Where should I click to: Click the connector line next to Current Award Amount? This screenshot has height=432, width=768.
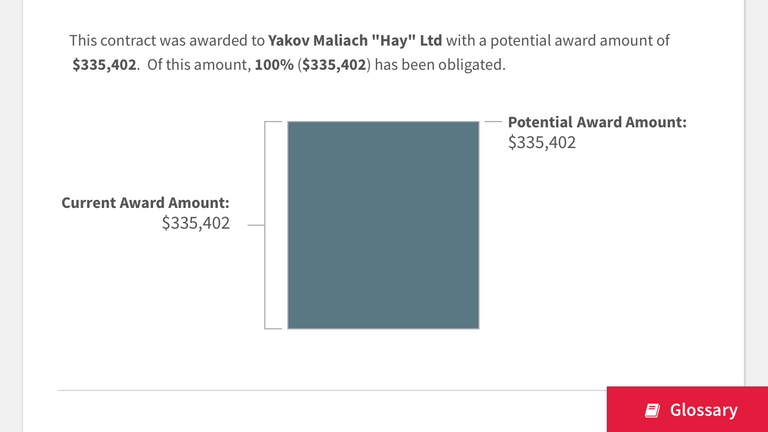[255, 225]
